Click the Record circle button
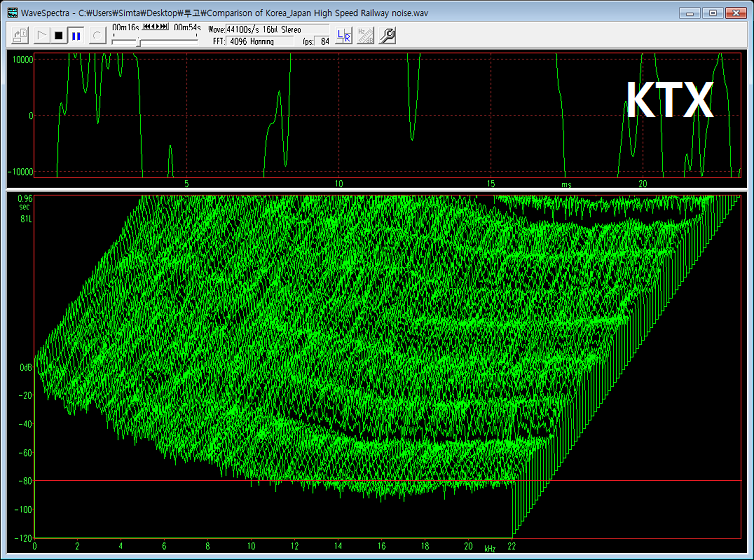The width and height of the screenshot is (754, 560). pyautogui.click(x=96, y=35)
